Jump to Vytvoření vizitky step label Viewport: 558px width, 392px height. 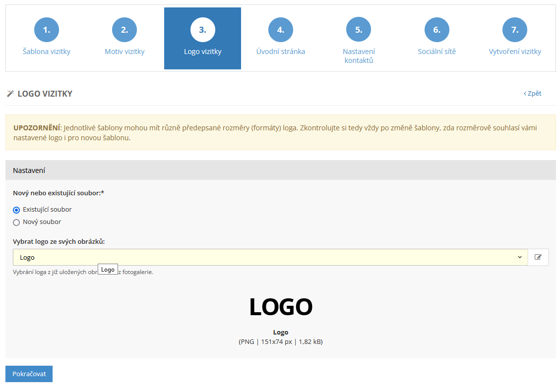(515, 52)
